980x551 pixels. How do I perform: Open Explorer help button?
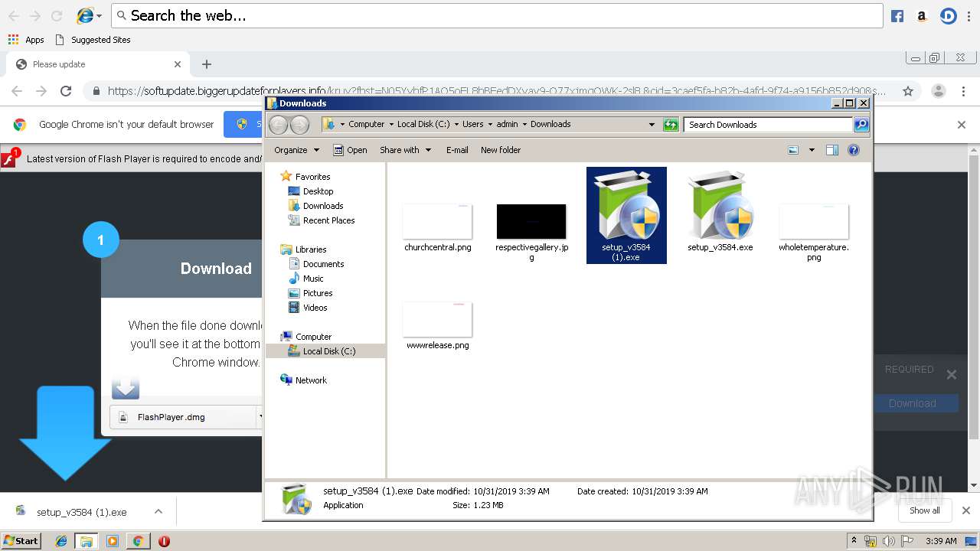(854, 150)
